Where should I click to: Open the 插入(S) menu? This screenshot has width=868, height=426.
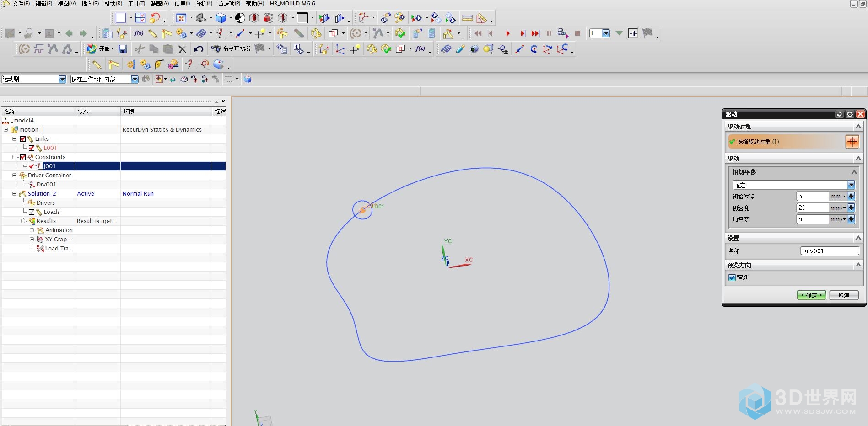90,4
